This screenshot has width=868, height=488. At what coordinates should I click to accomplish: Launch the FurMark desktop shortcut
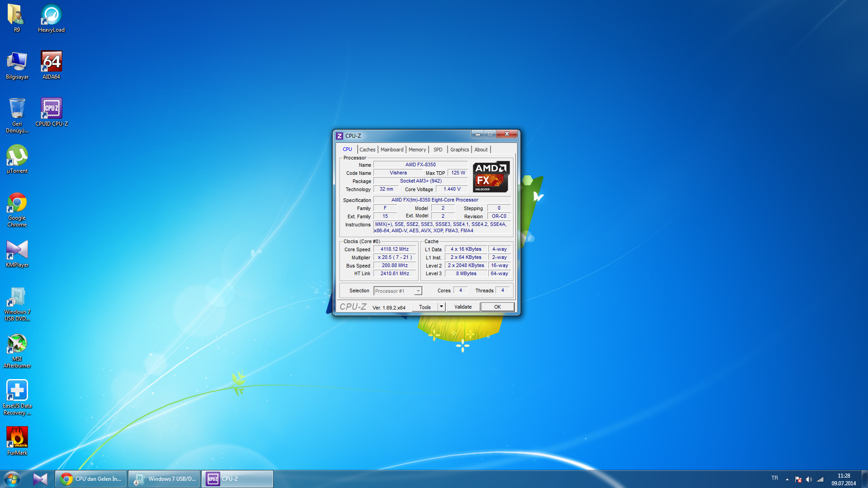tap(17, 441)
